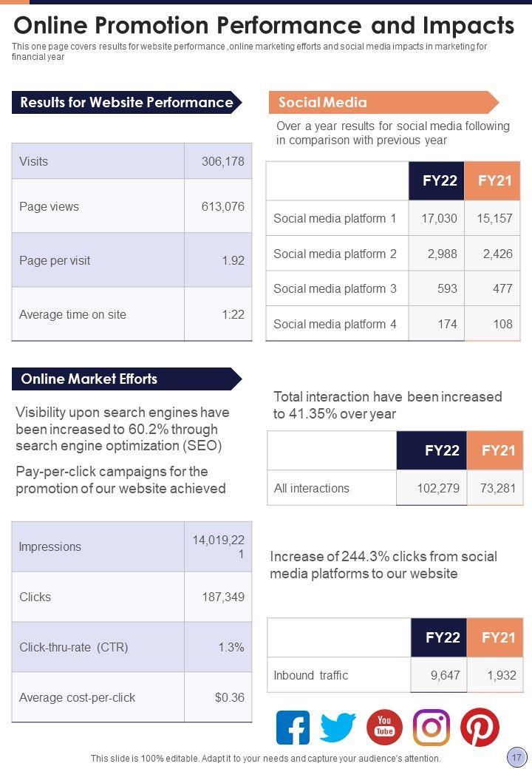Click the Pinterest icon

click(480, 727)
